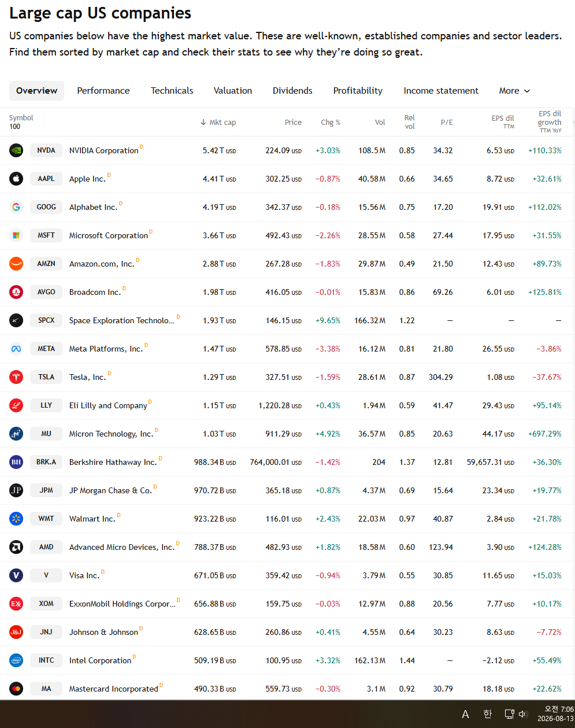575x728 pixels.
Task: Click the Walmart logo icon
Action: 16,519
